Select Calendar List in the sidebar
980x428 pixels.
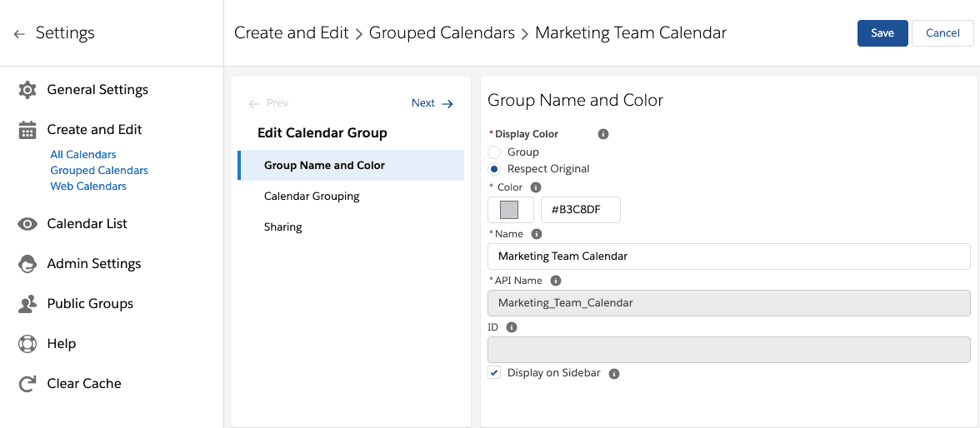[x=87, y=224]
